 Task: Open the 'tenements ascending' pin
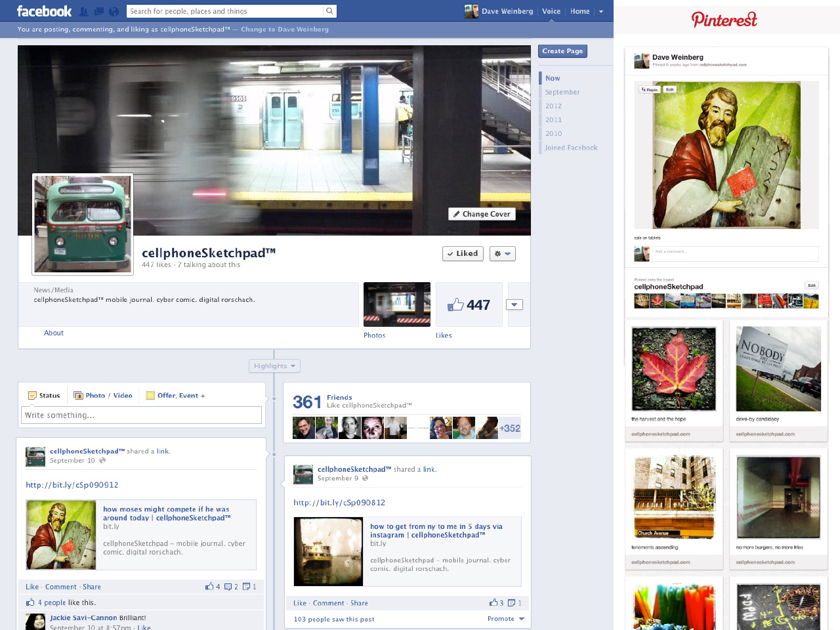pos(674,497)
